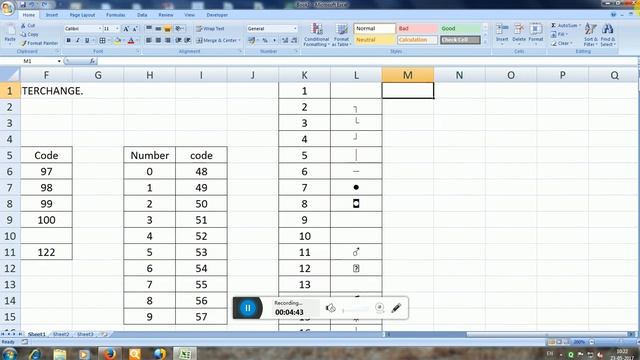
Task: Click the Cut scissors icon
Action: pos(23,26)
